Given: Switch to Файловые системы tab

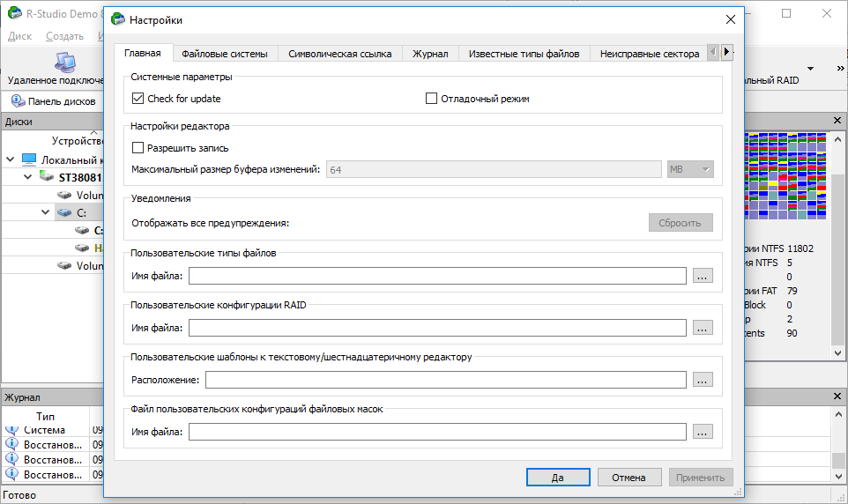Looking at the screenshot, I should click(225, 54).
